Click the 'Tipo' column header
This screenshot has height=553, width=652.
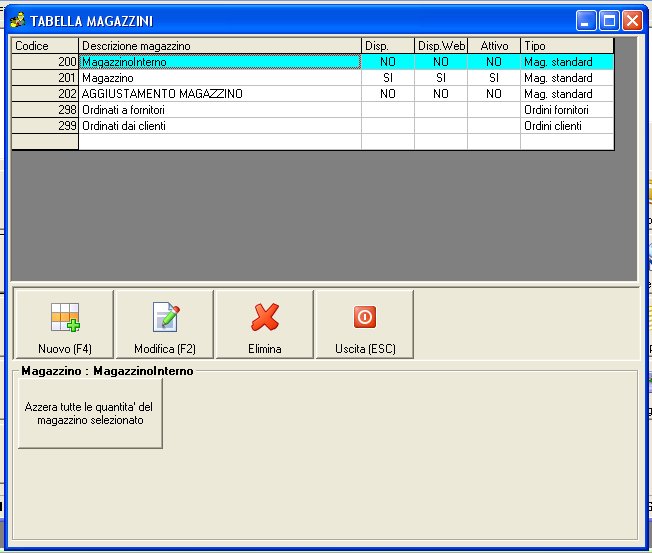[x=567, y=46]
